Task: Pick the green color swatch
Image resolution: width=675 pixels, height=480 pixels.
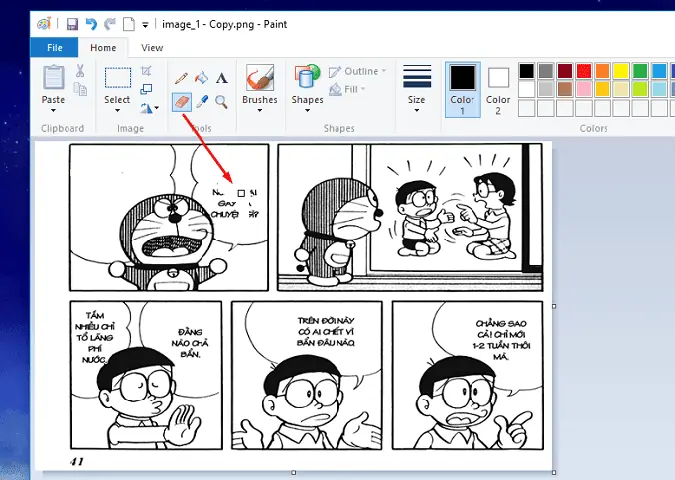Action: click(640, 71)
